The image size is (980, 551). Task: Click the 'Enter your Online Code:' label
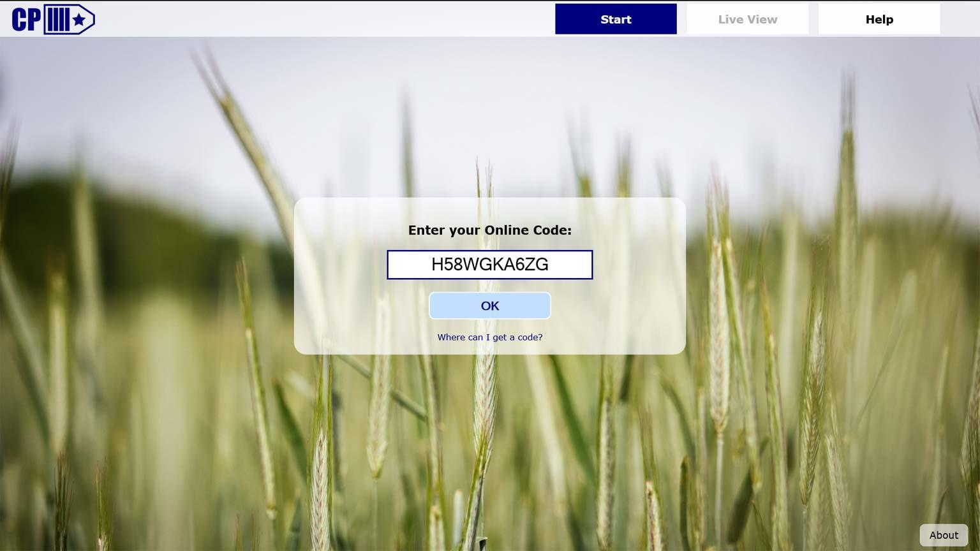[490, 230]
